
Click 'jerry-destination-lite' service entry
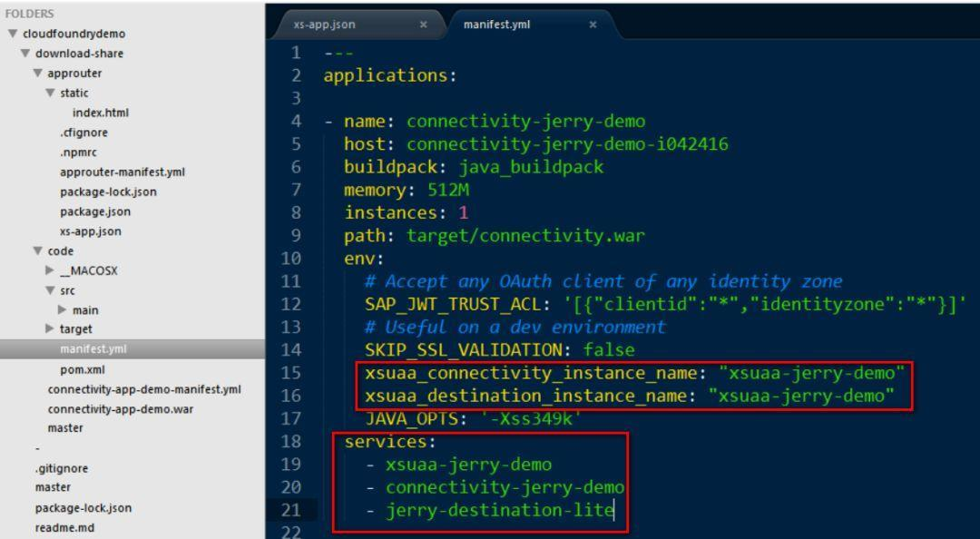click(499, 510)
